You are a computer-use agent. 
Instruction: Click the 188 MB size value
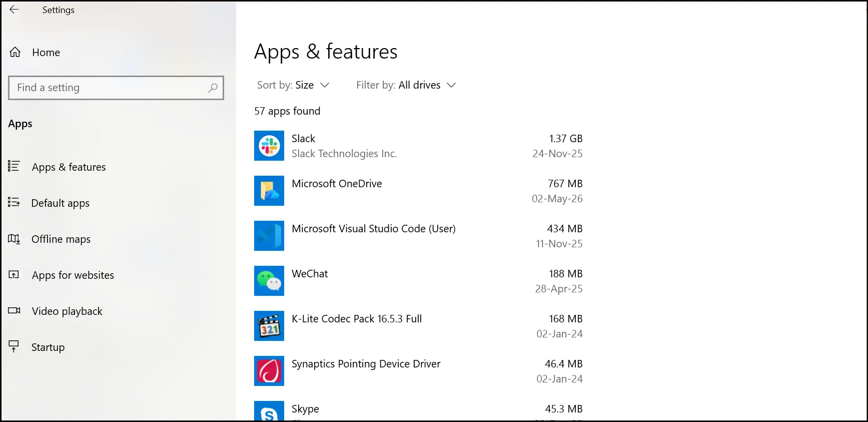point(566,274)
